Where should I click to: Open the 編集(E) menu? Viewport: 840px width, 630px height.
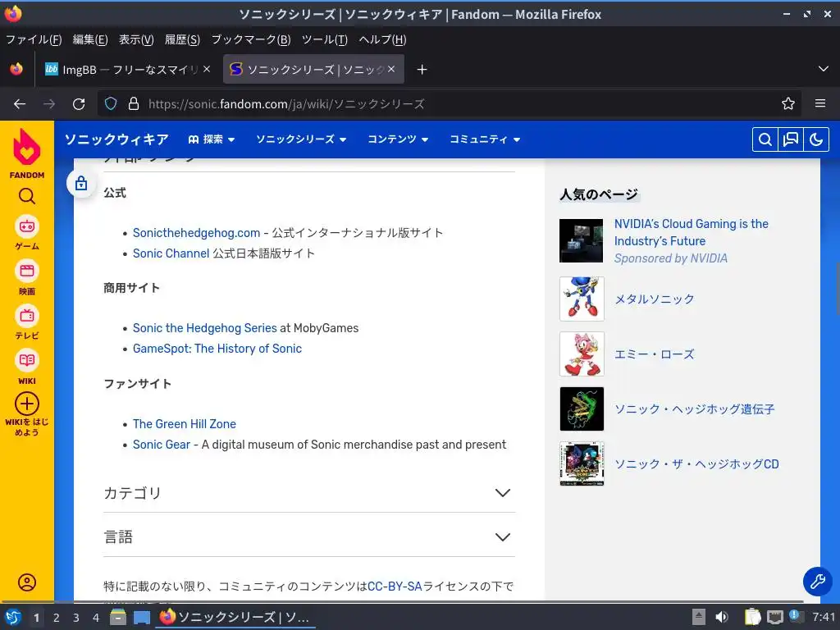(90, 39)
